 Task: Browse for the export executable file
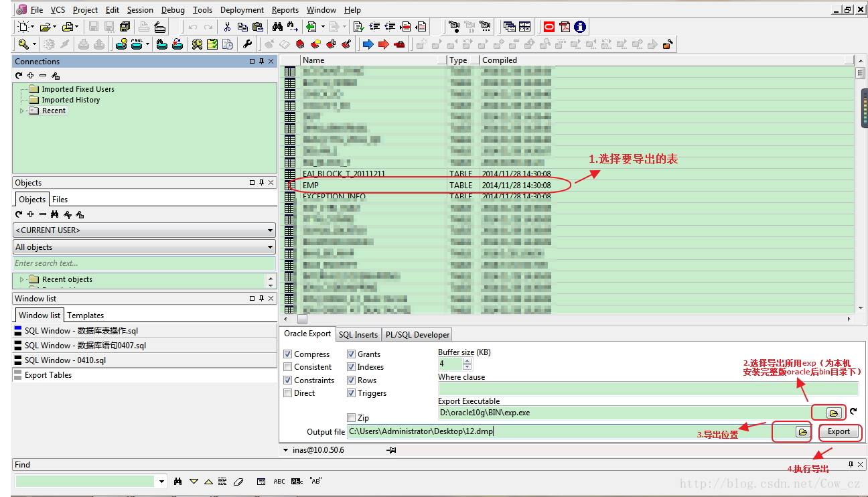pos(833,413)
